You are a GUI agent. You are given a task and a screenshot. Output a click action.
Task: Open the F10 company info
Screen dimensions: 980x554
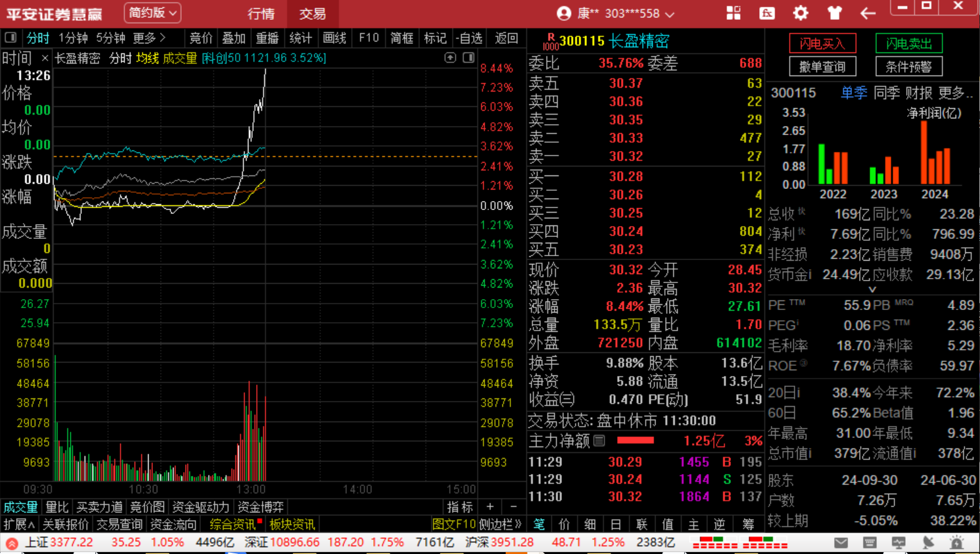[x=369, y=38]
